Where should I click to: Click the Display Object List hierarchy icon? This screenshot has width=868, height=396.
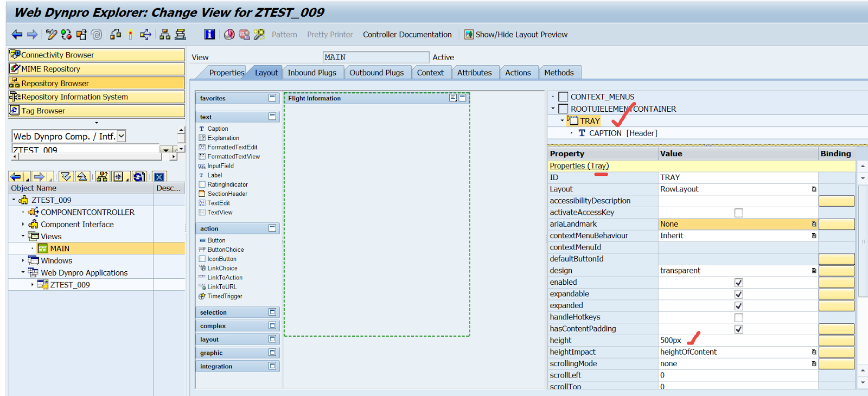[165, 35]
